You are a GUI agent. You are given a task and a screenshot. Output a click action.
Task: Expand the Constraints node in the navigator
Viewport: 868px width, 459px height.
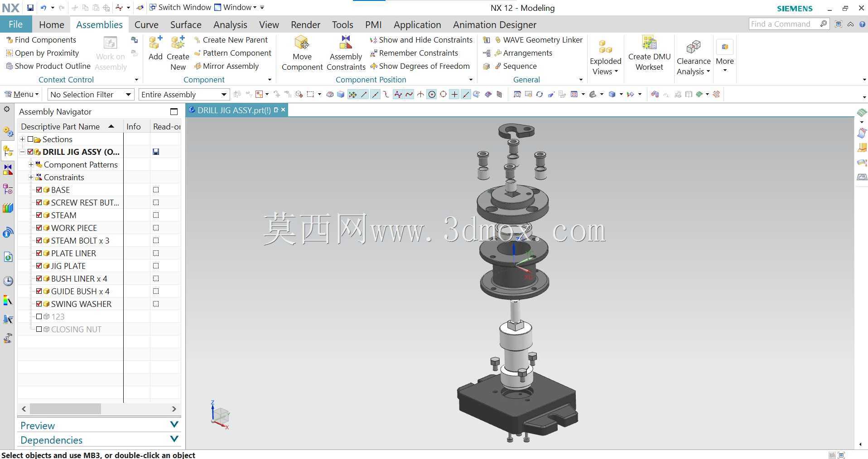tap(31, 177)
